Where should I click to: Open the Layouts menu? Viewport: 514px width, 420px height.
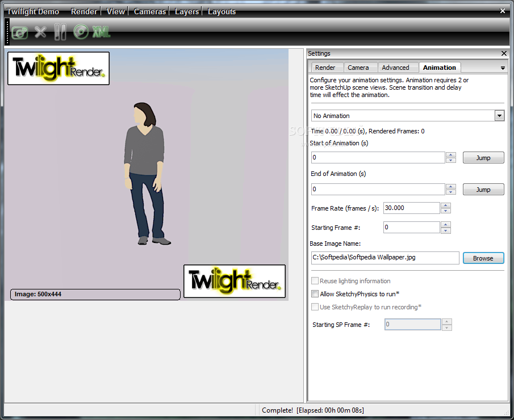222,11
